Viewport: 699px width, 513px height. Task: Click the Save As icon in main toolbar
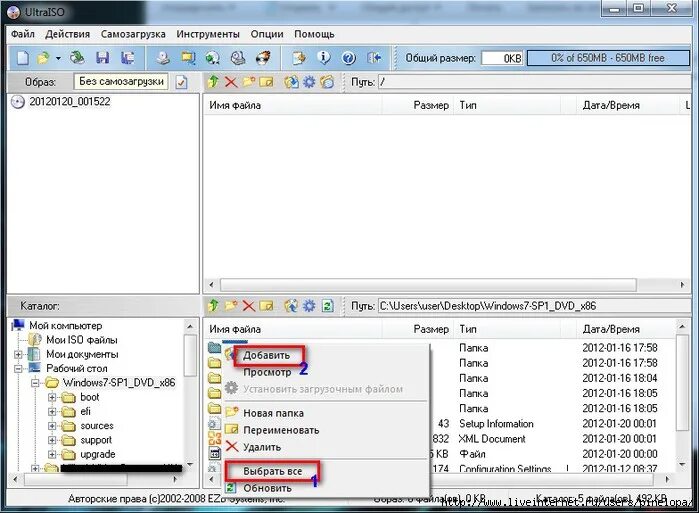pos(128,57)
